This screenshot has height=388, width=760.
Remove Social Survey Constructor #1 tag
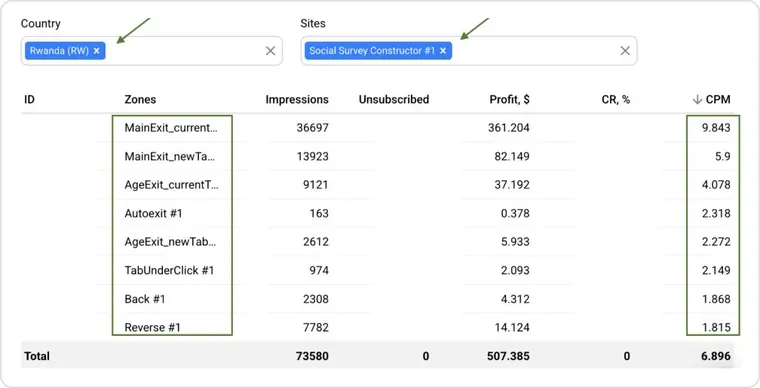tap(443, 51)
